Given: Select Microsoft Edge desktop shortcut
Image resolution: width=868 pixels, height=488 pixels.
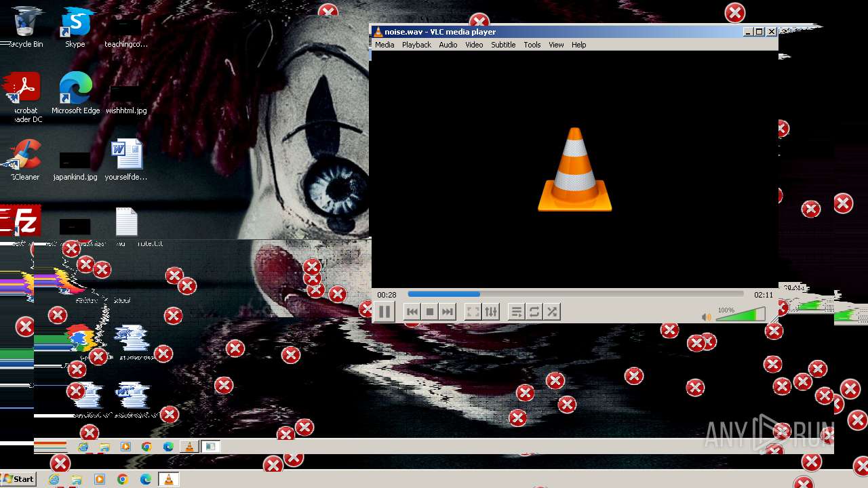Looking at the screenshot, I should click(x=75, y=94).
